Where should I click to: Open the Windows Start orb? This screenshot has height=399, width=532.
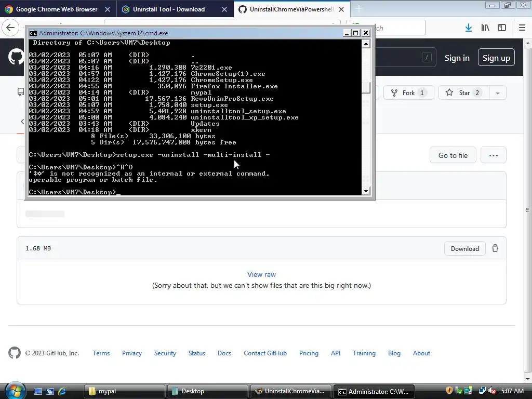[x=15, y=391]
